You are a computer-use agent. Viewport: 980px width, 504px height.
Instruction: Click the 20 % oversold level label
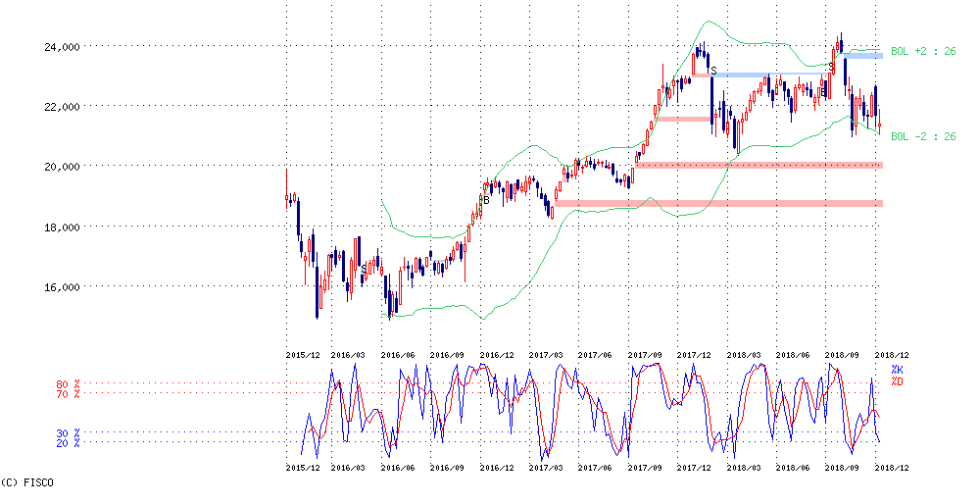[x=69, y=443]
